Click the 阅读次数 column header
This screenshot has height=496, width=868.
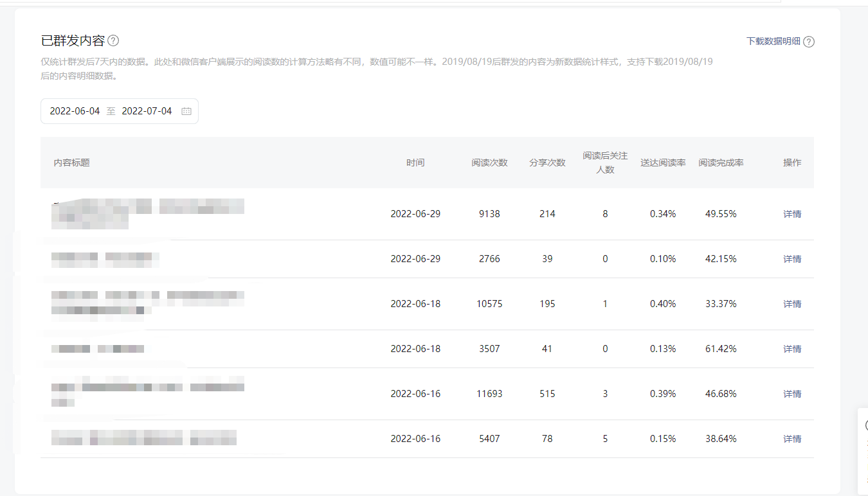click(489, 163)
